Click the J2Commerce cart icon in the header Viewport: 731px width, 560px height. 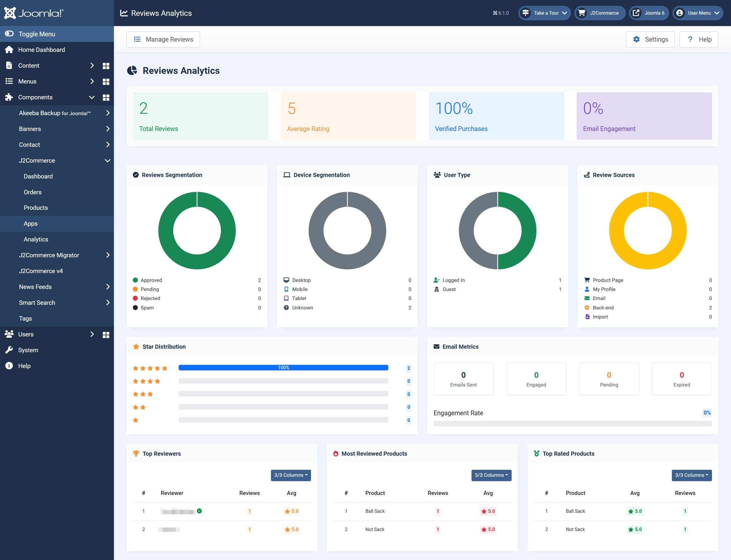tap(582, 13)
